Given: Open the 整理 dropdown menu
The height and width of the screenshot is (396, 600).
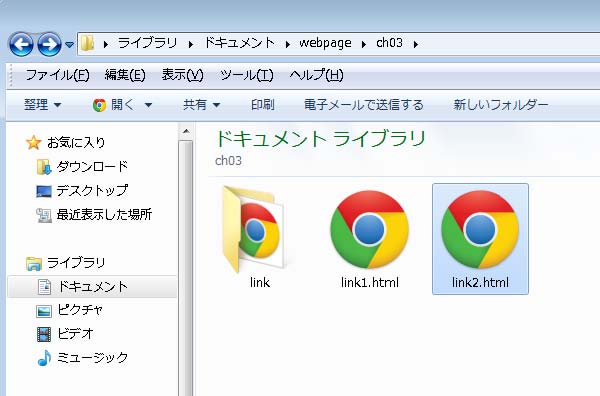Looking at the screenshot, I should pos(42,104).
